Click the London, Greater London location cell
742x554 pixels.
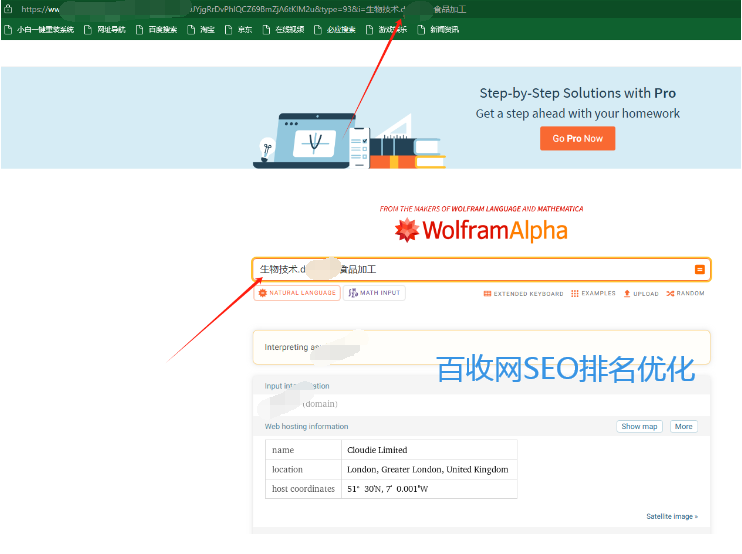429,469
